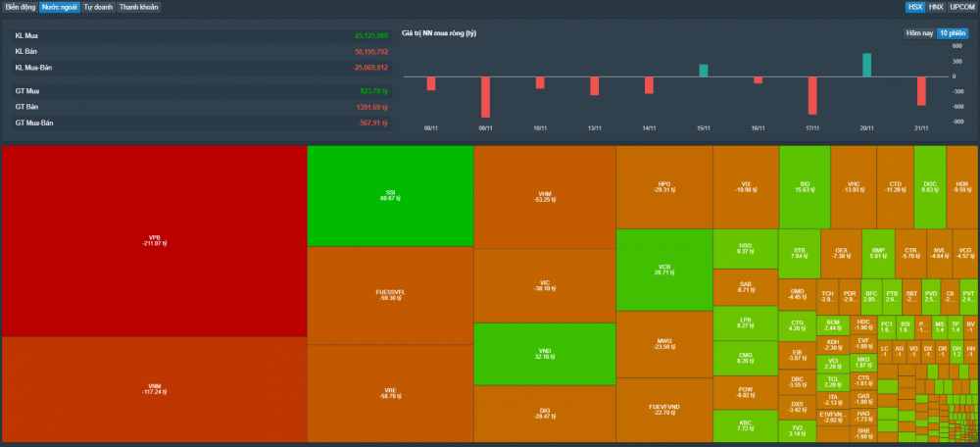This screenshot has height=447, width=980.
Task: Select the HSG treemap tile
Action: coord(746,249)
